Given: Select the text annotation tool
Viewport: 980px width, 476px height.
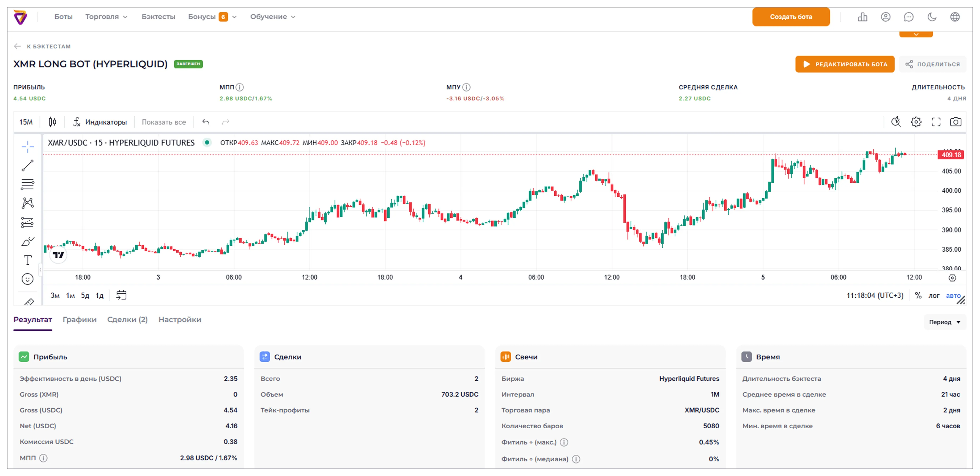Looking at the screenshot, I should [x=28, y=260].
